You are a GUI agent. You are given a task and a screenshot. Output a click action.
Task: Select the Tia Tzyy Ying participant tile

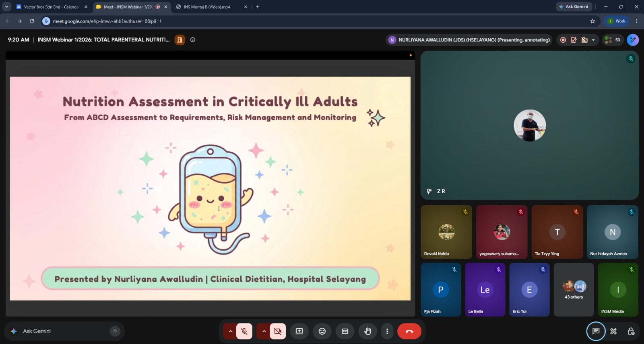pyautogui.click(x=557, y=232)
